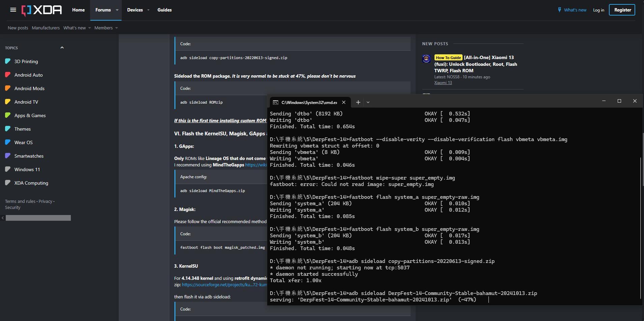
Task: Open the MindTheGapps wiki link
Action: 256,165
